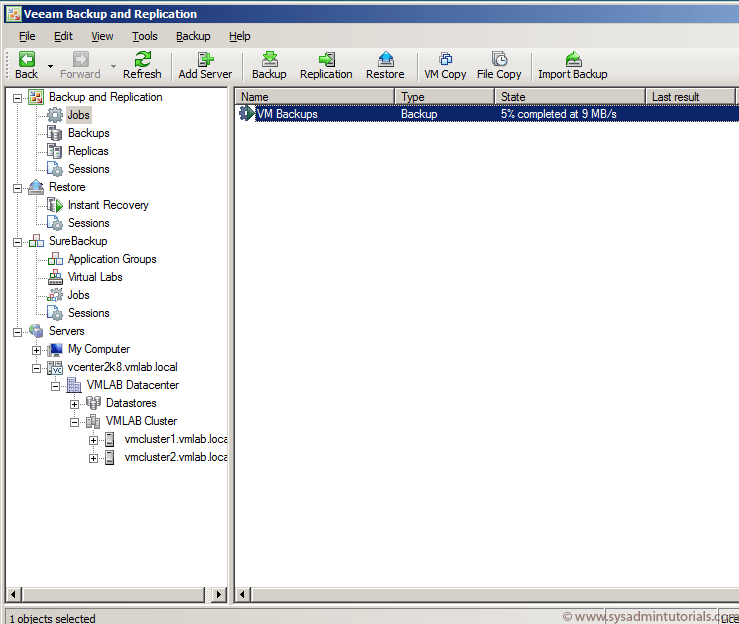Select the My Computer icon
739x624 pixels.
55,349
